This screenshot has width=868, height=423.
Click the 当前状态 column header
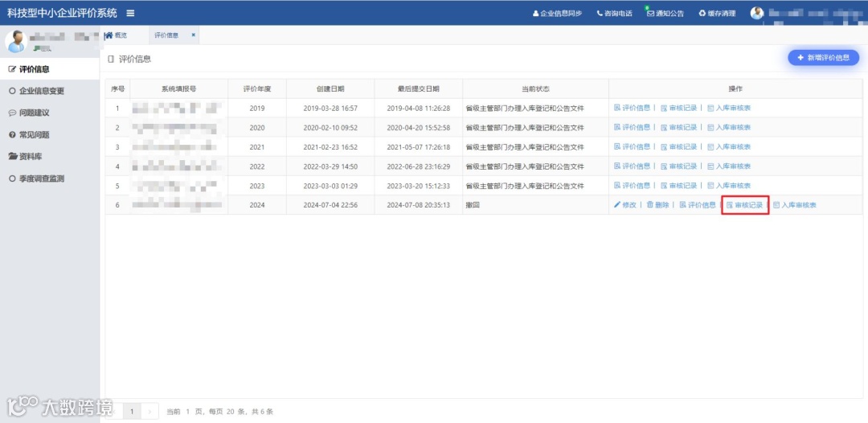point(535,88)
